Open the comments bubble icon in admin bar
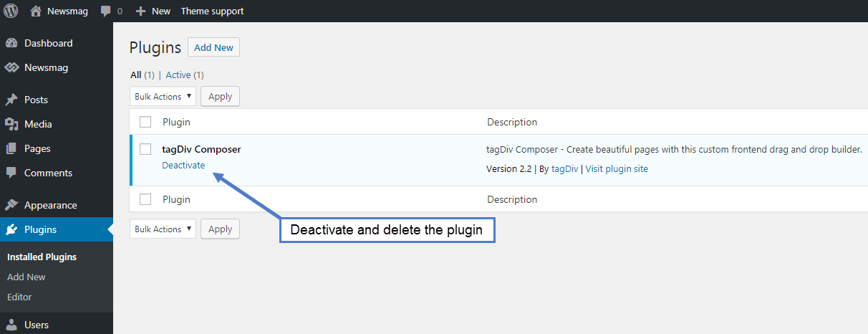The image size is (868, 334). pos(106,11)
